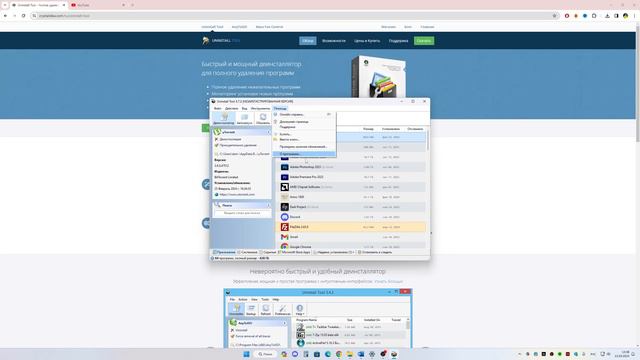The width and height of the screenshot is (640, 360).
Task: Click the FileZilla program icon
Action: (284, 227)
